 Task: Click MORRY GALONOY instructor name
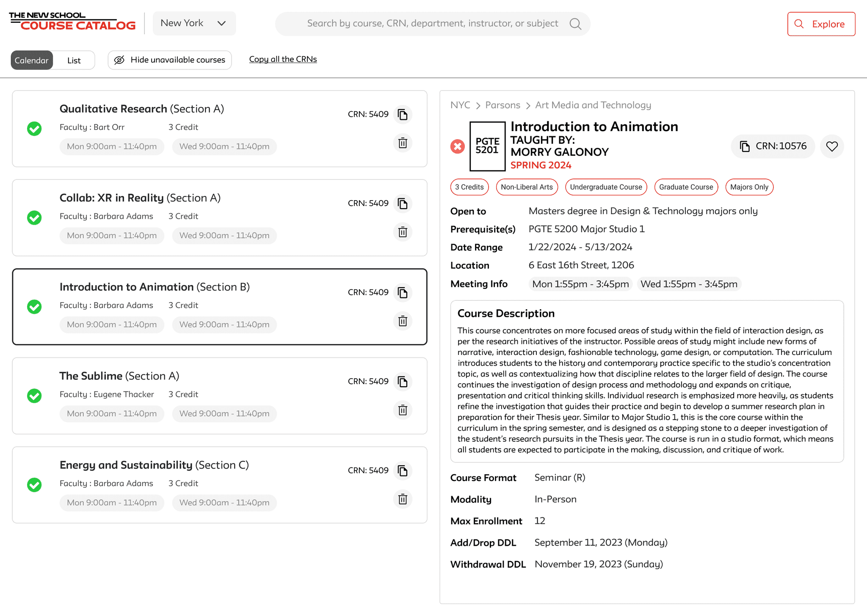[560, 152]
